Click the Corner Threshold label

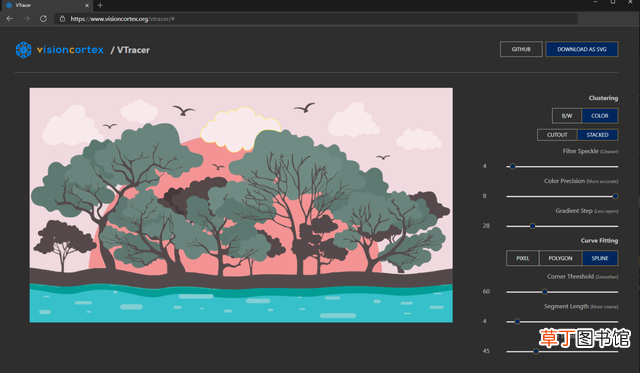(x=582, y=277)
